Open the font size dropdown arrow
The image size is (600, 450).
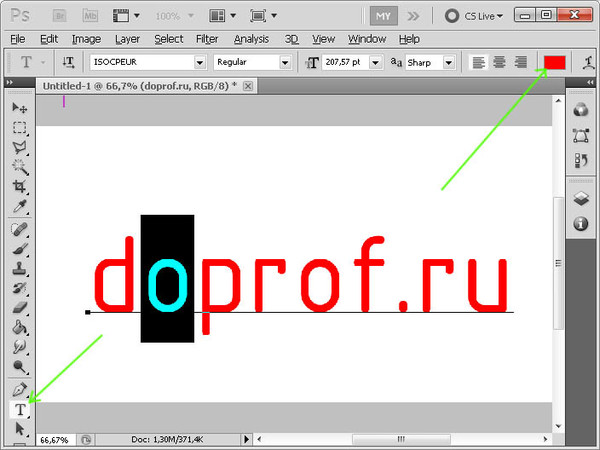tap(376, 62)
